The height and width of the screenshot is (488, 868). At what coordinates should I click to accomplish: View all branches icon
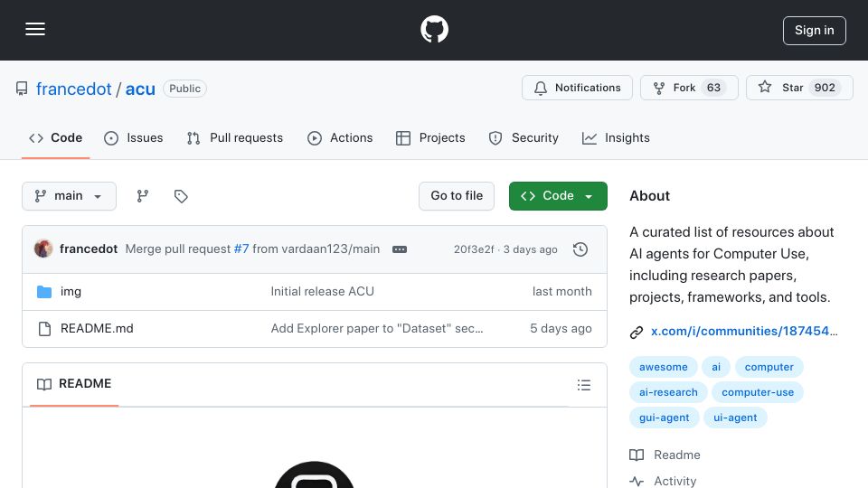pos(143,196)
